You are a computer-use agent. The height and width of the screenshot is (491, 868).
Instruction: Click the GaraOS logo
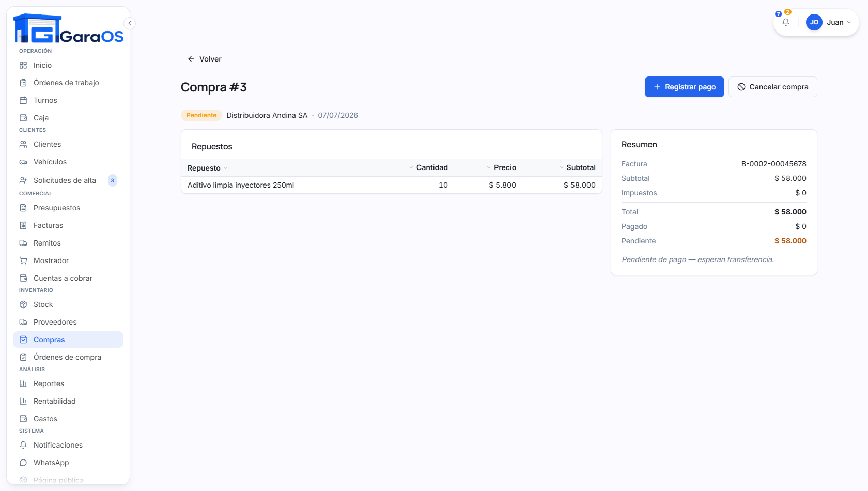point(68,29)
